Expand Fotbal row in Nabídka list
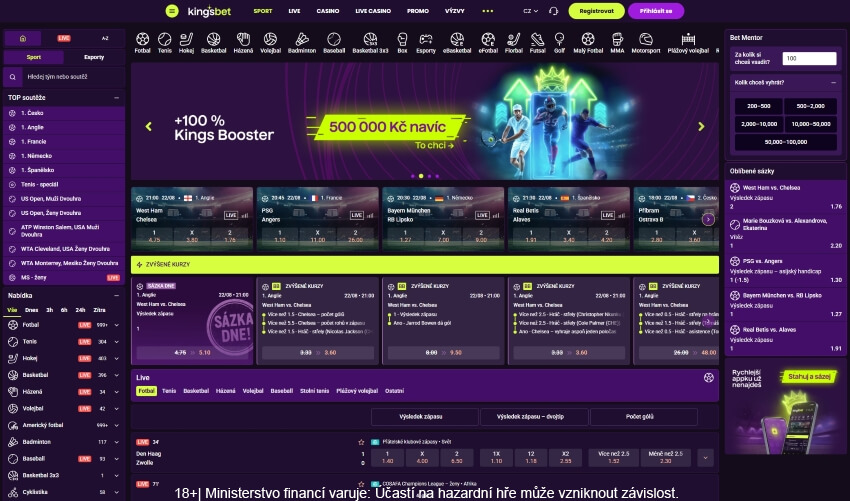The height and width of the screenshot is (501, 850). tap(117, 325)
